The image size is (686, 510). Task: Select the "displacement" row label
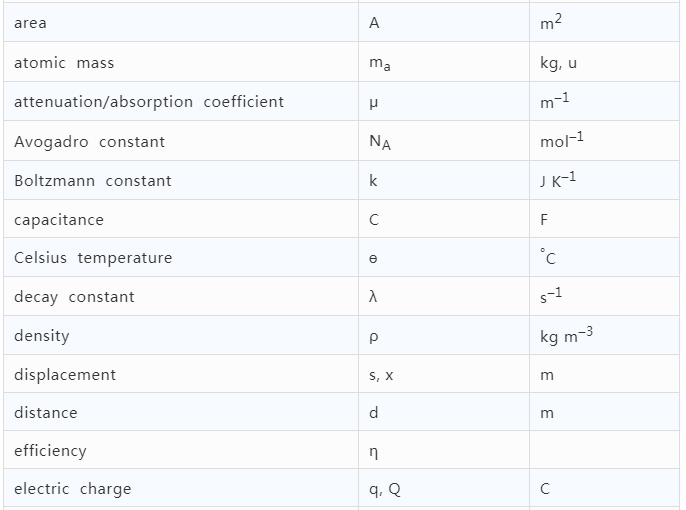[65, 375]
